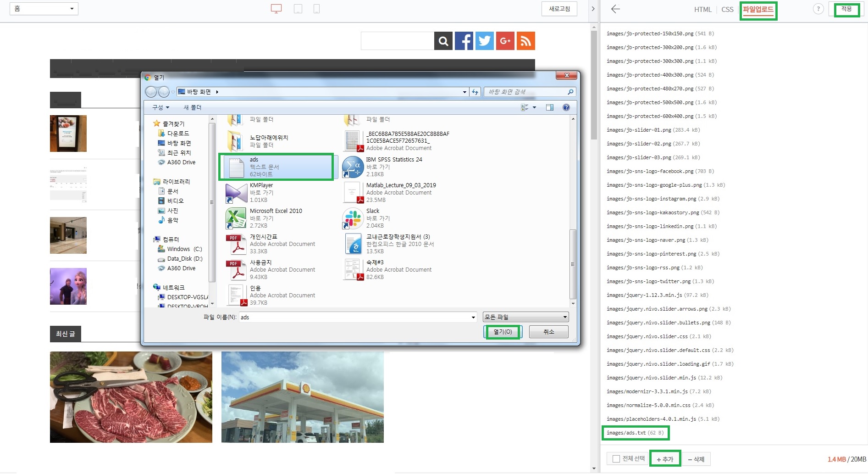The width and height of the screenshot is (868, 474).
Task: Open the view options dropdown arrow
Action: click(534, 107)
